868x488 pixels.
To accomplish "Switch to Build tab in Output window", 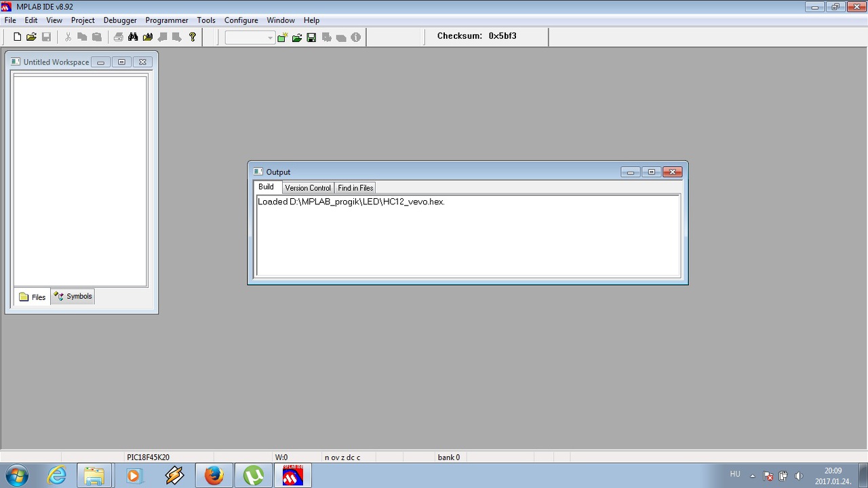I will tap(267, 187).
